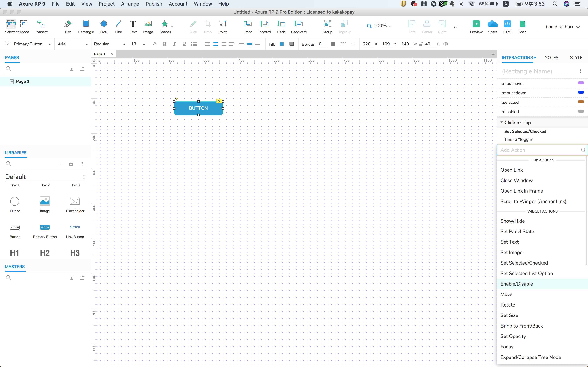Image resolution: width=588 pixels, height=367 pixels.
Task: Click the Point tool icon
Action: pyautogui.click(x=222, y=24)
